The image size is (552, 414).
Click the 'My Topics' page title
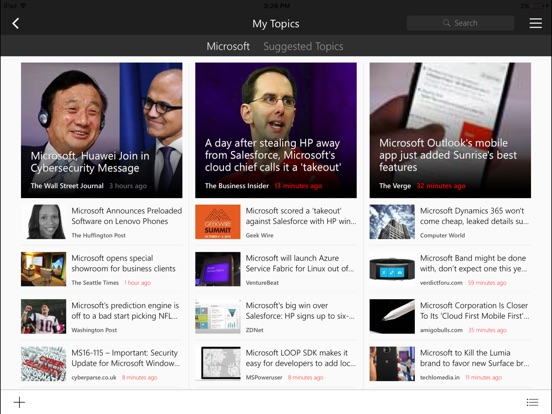click(x=276, y=24)
